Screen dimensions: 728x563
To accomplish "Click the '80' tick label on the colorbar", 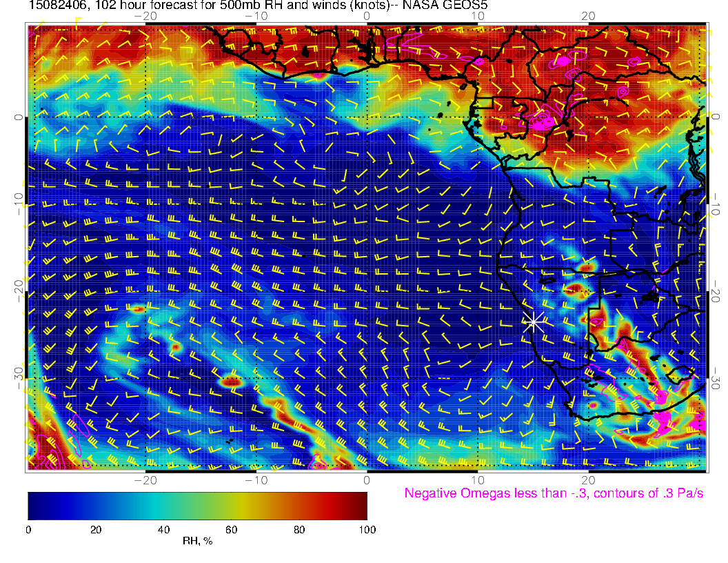I will tap(299, 530).
